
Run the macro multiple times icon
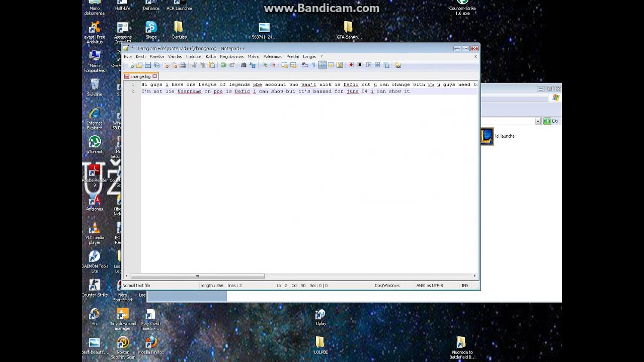[377, 65]
